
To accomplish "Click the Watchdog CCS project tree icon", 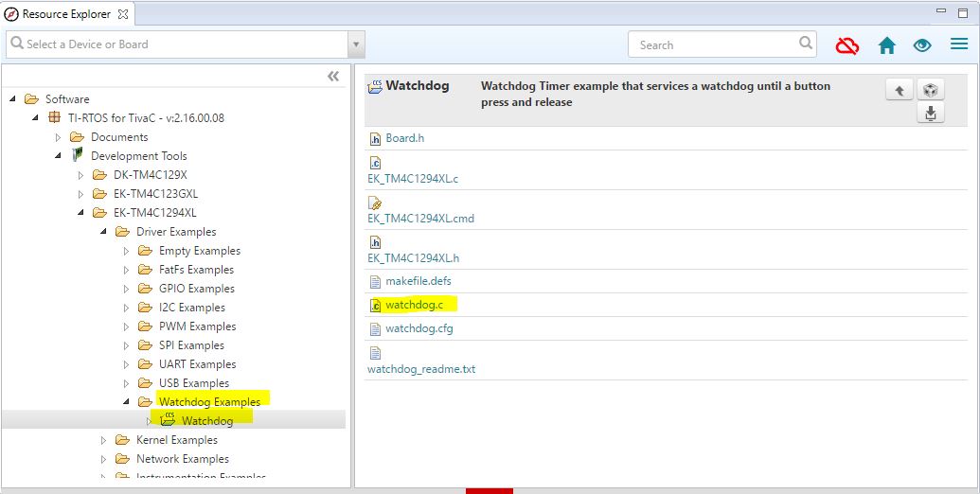I will point(168,419).
